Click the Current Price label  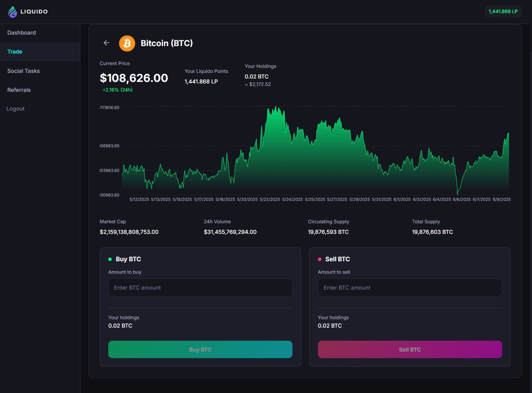click(x=115, y=63)
